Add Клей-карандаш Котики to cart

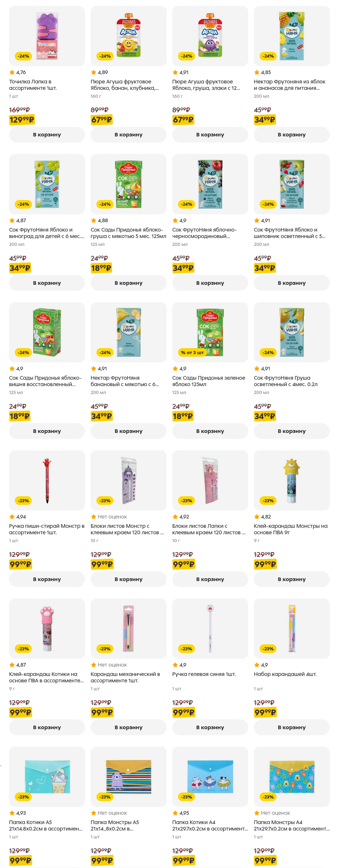(47, 727)
